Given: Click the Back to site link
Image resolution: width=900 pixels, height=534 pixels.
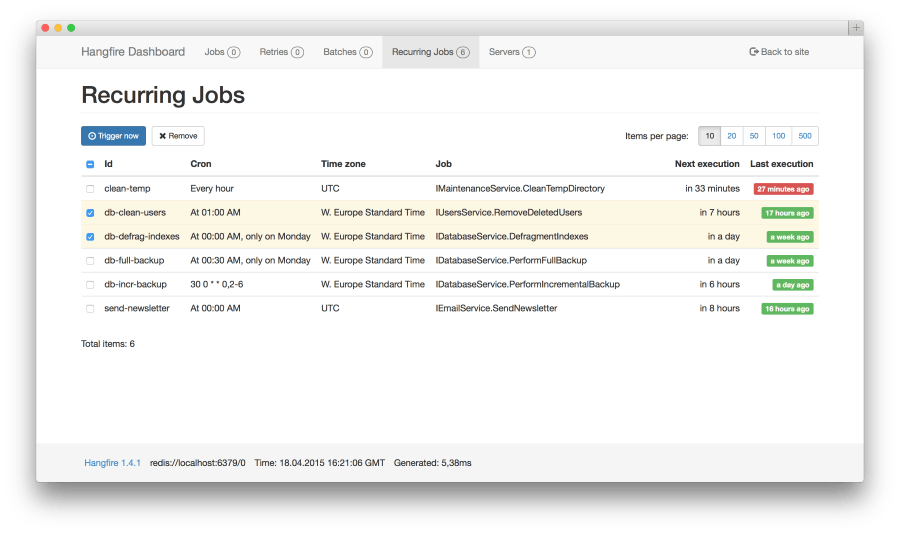Looking at the screenshot, I should point(779,52).
